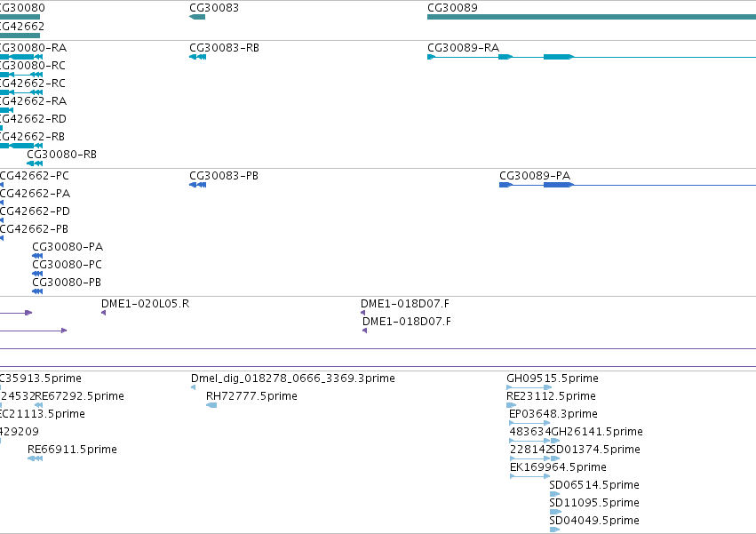This screenshot has height=534, width=756.
Task: Select the long teal CG30089 gene bar
Action: 592,17
